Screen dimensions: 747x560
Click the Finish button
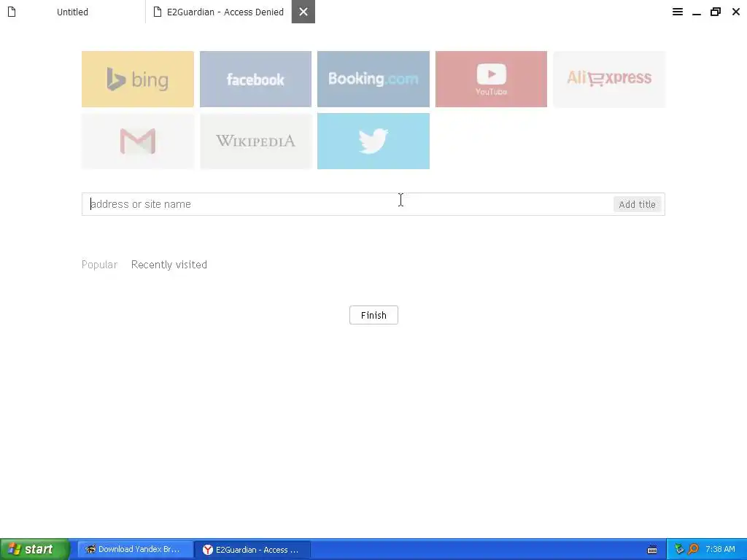click(373, 315)
